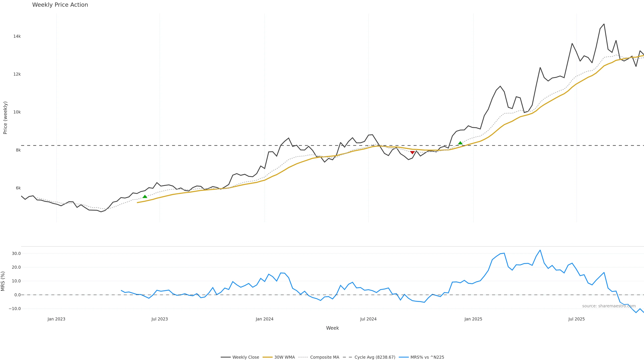644x362 pixels.
Task: Click the dashed Cycle Avg legend line sample
Action: click(x=347, y=357)
